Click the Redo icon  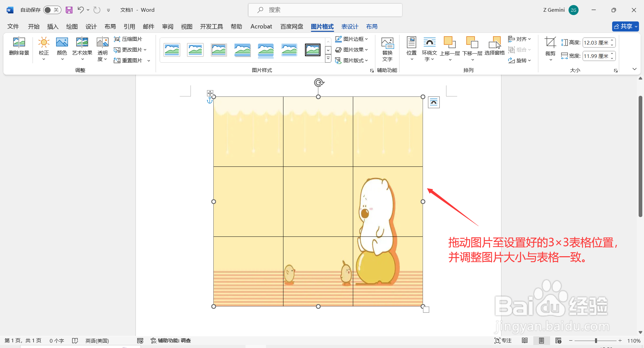tap(97, 10)
